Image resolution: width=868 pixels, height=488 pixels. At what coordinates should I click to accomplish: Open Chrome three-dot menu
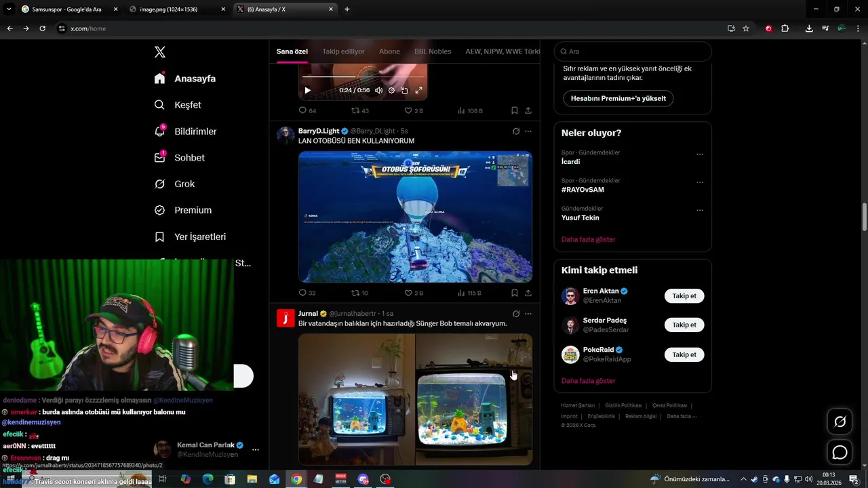pyautogui.click(x=858, y=28)
